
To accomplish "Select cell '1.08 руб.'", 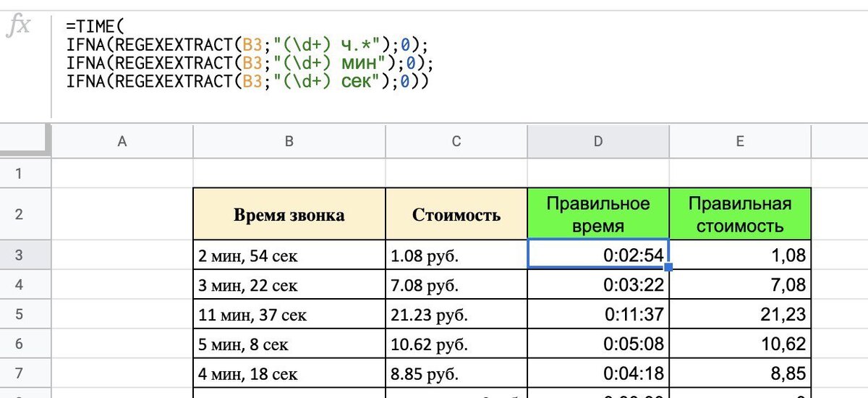I will coord(456,255).
